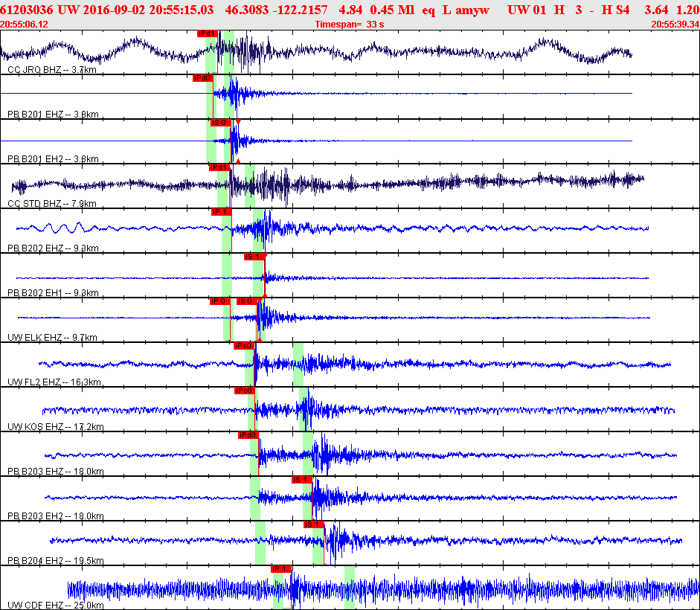700x610 pixels.
Task: Select the 'PB B202 EH1 -- 9.3km' station label
Action: coord(53,293)
